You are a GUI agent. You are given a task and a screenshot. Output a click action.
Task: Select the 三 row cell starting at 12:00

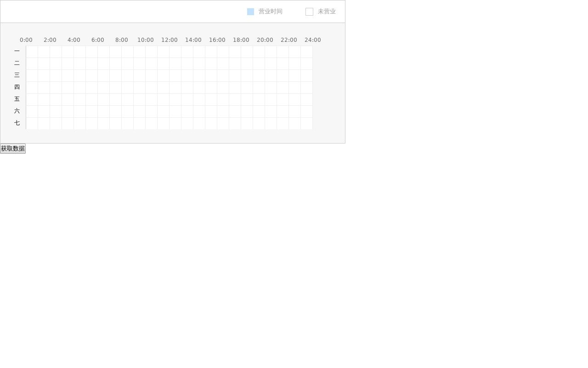click(175, 76)
